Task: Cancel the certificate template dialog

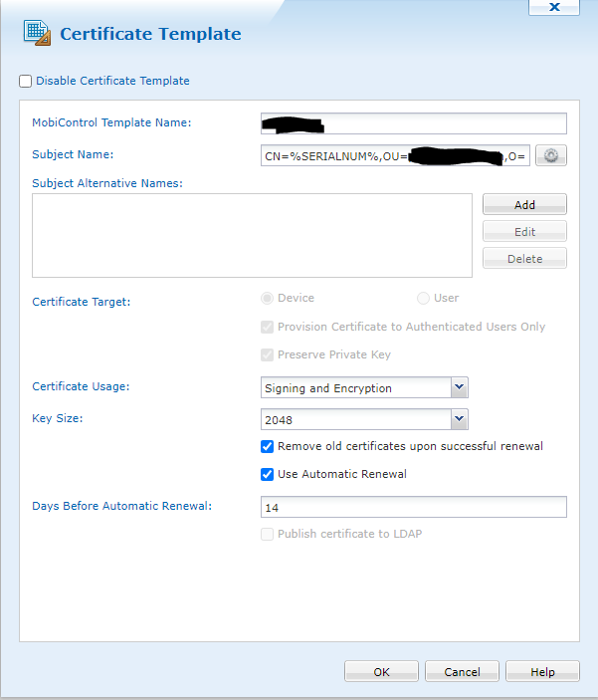Action: (x=462, y=672)
